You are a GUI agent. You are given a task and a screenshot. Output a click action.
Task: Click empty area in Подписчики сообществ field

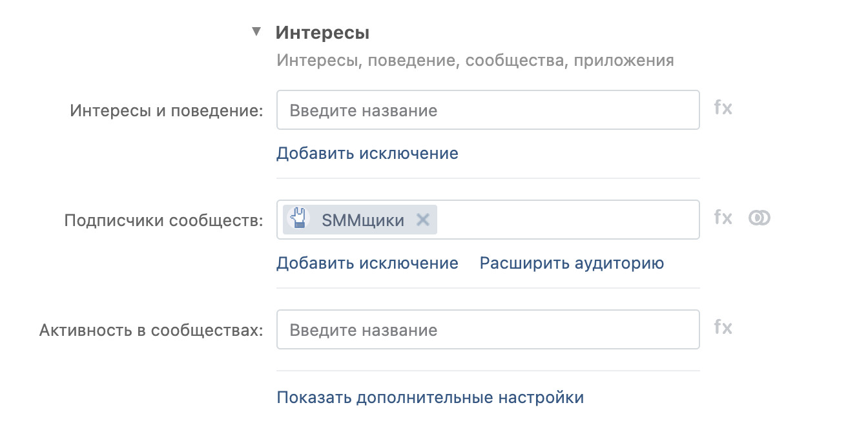tap(568, 220)
